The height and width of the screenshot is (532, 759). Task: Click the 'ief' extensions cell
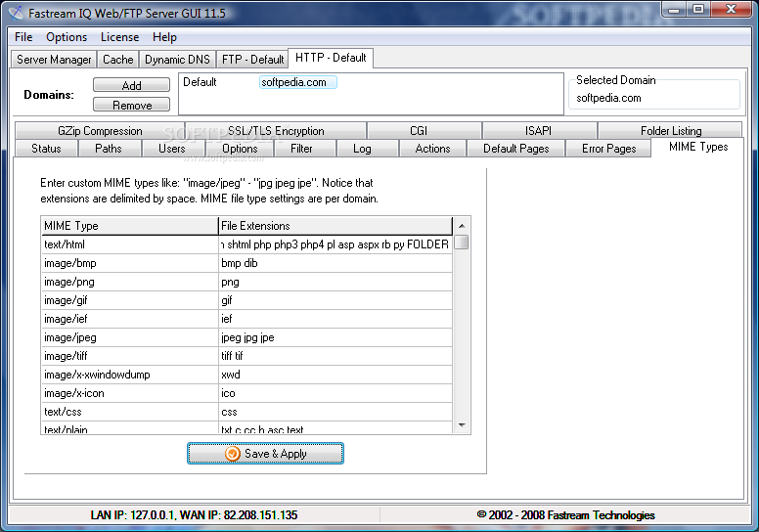coord(335,319)
